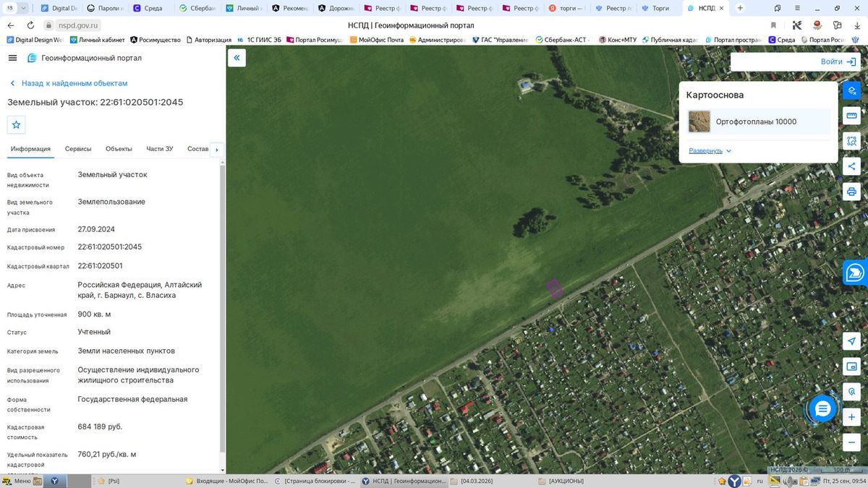Add the land plot to favorites with the star
Viewport: 868px width, 488px height.
17,124
